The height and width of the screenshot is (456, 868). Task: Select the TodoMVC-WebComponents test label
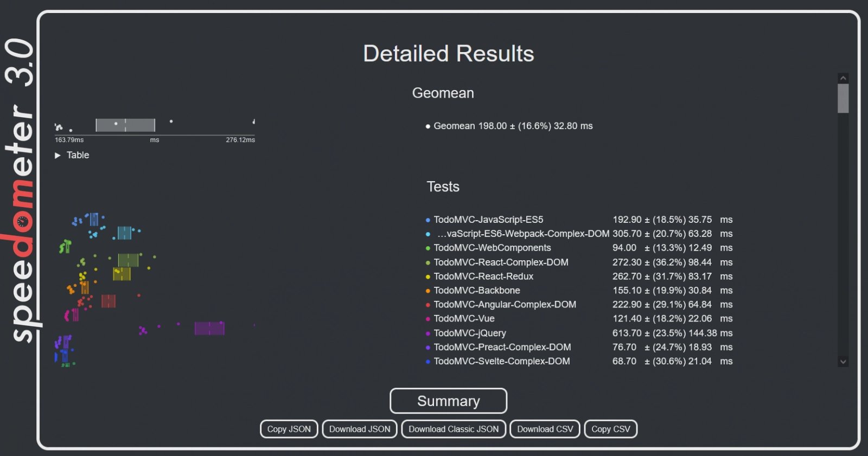(492, 248)
